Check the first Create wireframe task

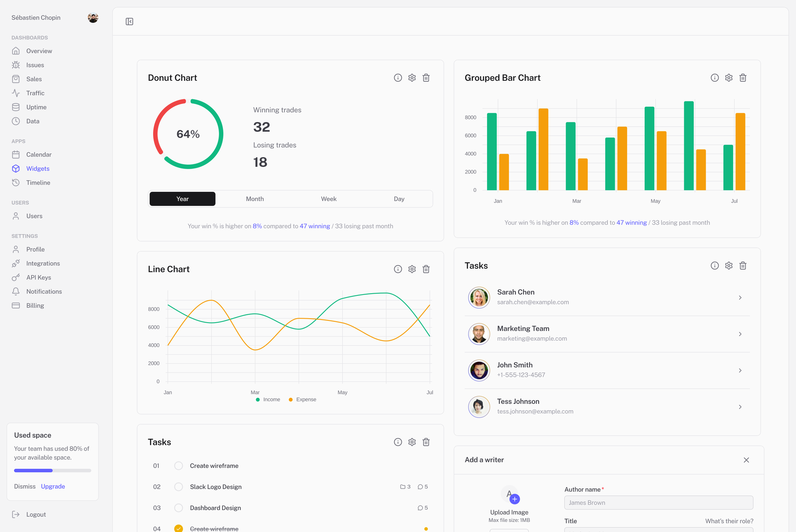click(179, 466)
